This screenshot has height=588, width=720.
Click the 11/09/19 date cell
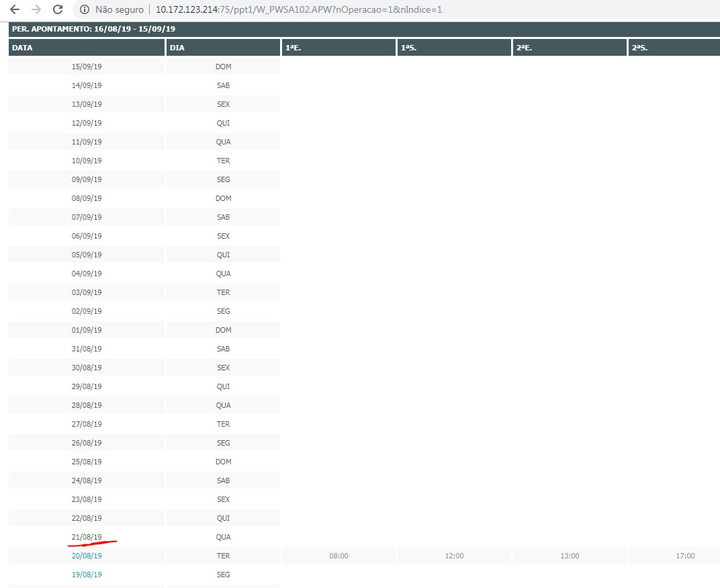[x=87, y=142]
